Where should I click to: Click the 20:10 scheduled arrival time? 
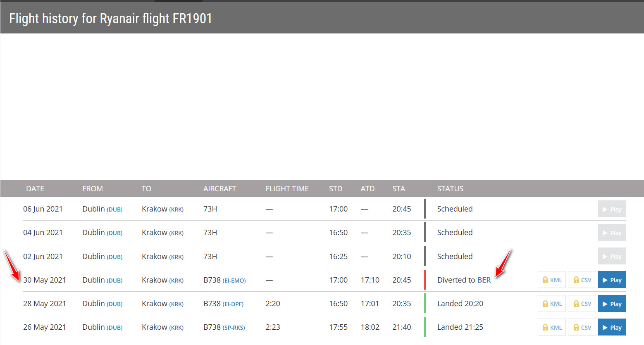point(402,256)
